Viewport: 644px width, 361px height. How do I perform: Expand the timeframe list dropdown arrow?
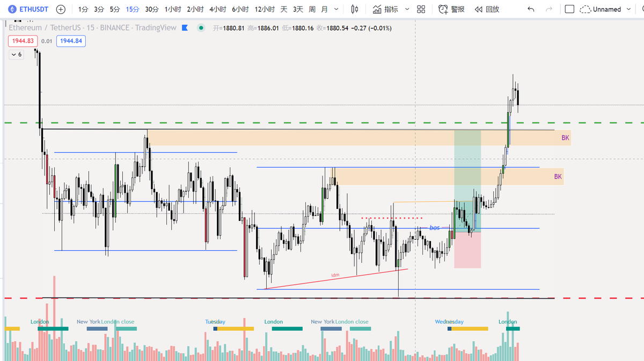click(x=336, y=9)
